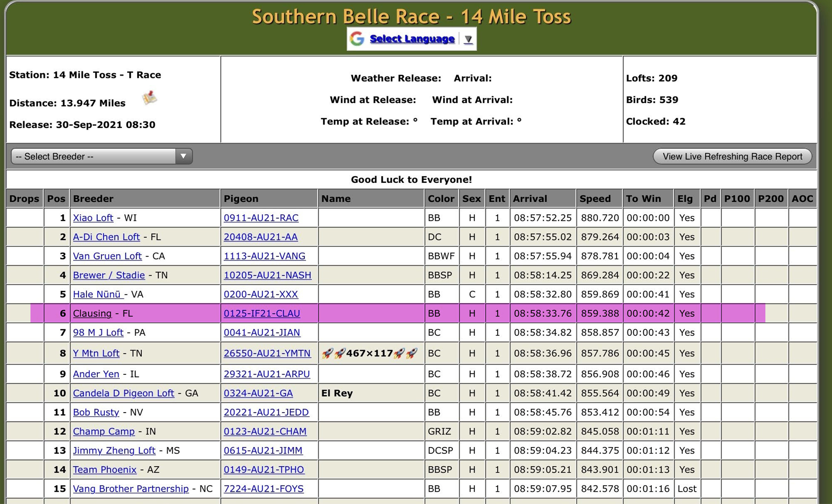Click the Google logo icon

357,39
